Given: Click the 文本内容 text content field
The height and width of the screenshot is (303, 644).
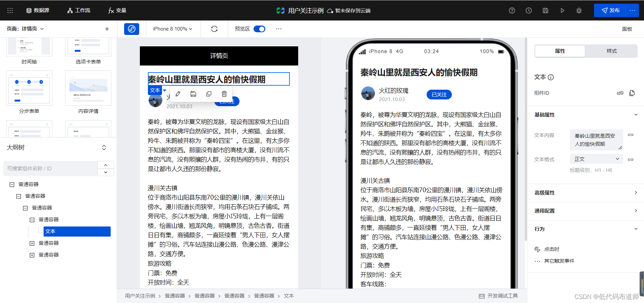Looking at the screenshot, I should click(596, 140).
